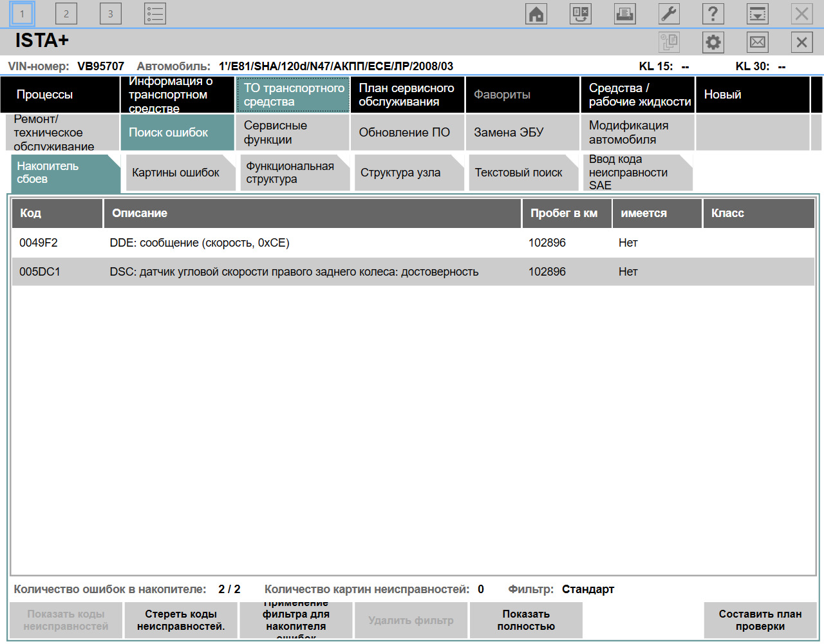Click the DSC датчик угловой скорости description

294,272
